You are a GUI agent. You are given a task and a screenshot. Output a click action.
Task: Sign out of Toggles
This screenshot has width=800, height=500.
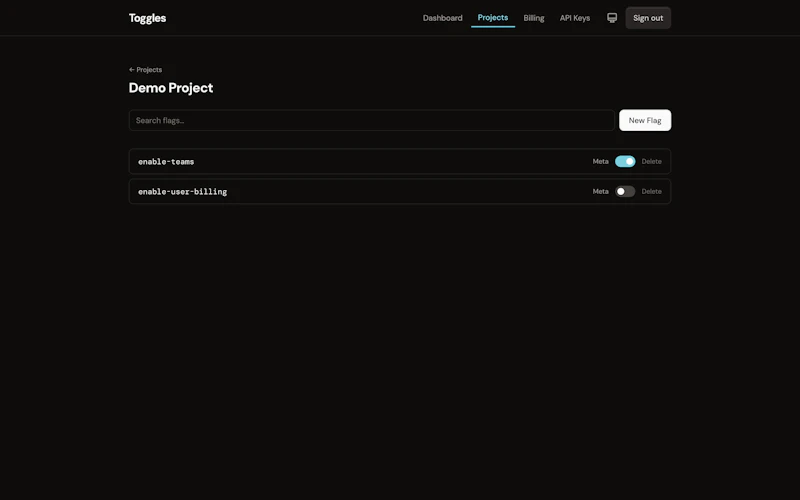(648, 18)
